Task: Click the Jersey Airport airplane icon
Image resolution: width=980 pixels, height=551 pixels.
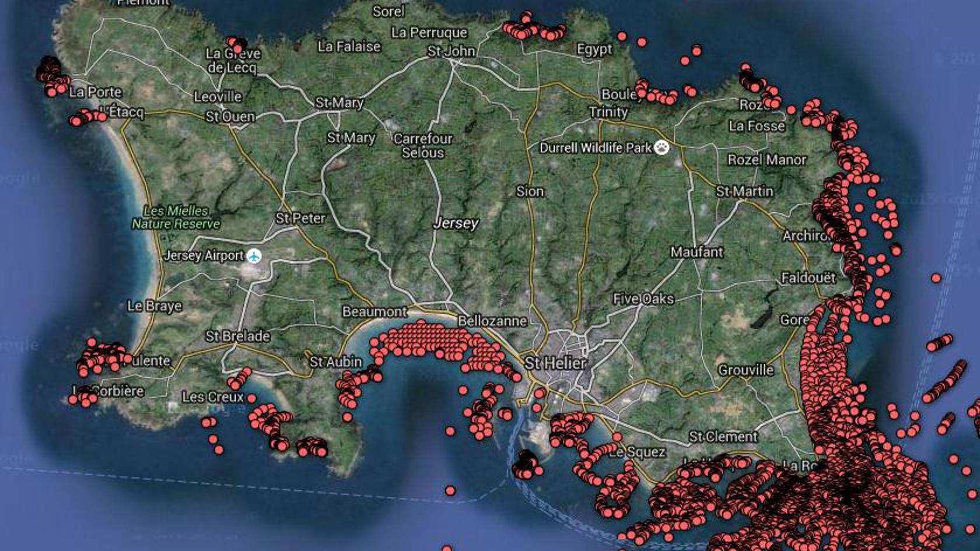Action: 254,256
